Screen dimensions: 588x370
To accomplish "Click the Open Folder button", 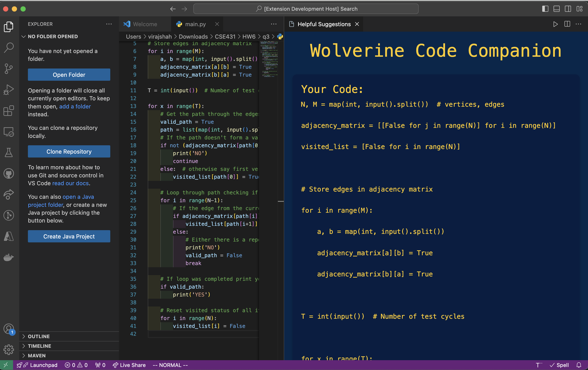I will click(69, 75).
